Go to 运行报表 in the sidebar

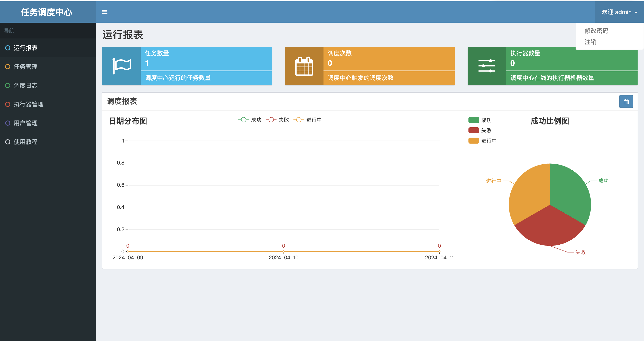48,48
